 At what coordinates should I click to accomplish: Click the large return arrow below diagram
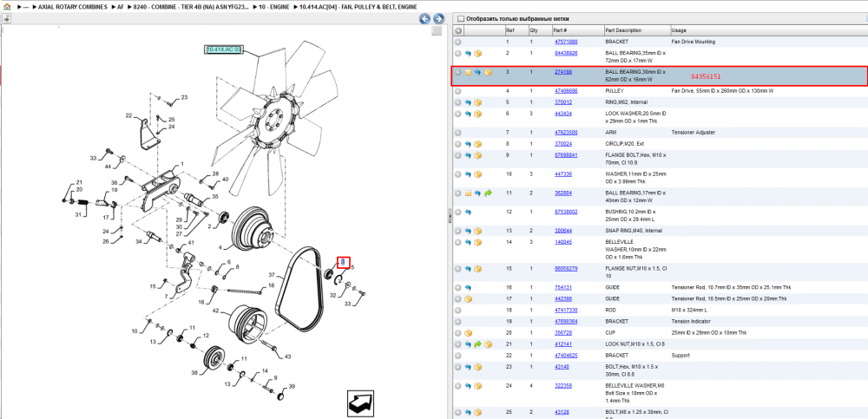(x=360, y=403)
